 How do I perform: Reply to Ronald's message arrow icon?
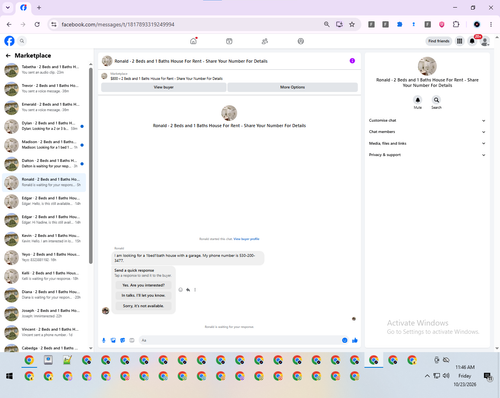[188, 290]
